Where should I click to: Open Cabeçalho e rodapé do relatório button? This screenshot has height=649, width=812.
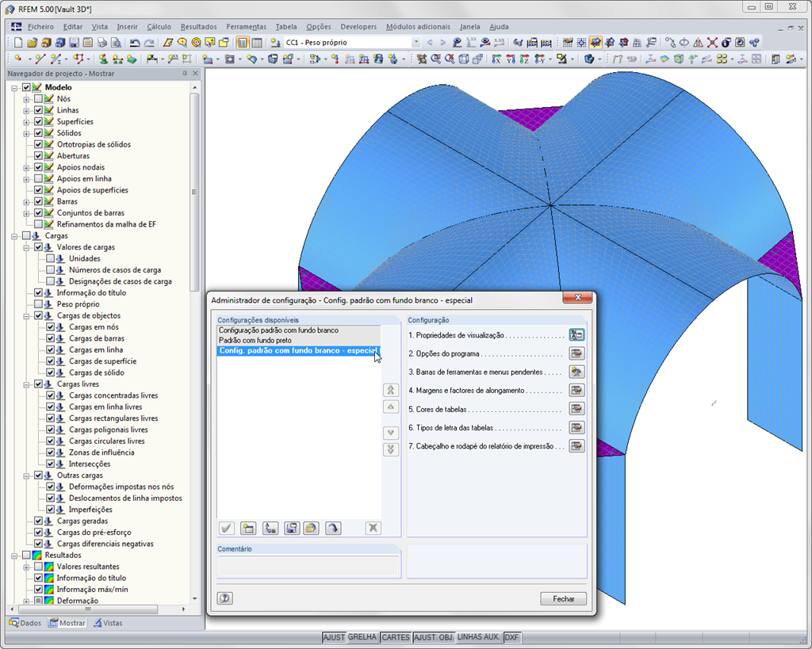[x=576, y=445]
